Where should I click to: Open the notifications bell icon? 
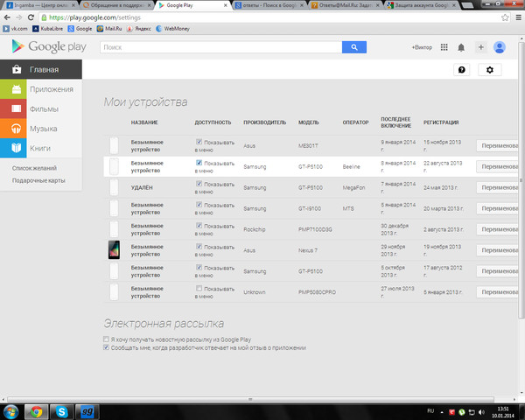click(x=461, y=47)
